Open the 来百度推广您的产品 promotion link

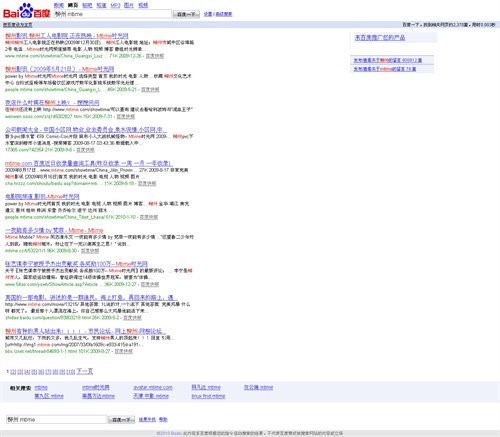click(x=380, y=38)
